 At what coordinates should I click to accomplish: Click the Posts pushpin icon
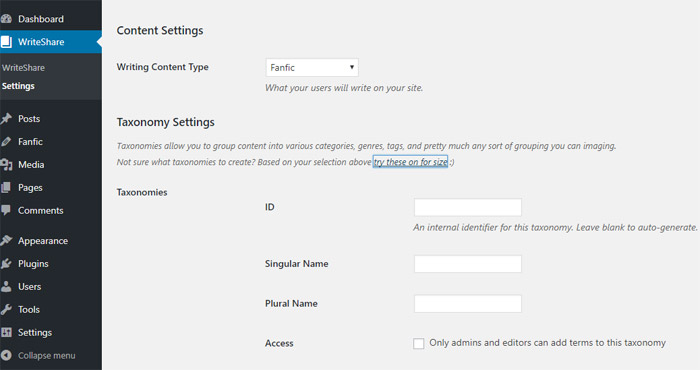[x=6, y=119]
